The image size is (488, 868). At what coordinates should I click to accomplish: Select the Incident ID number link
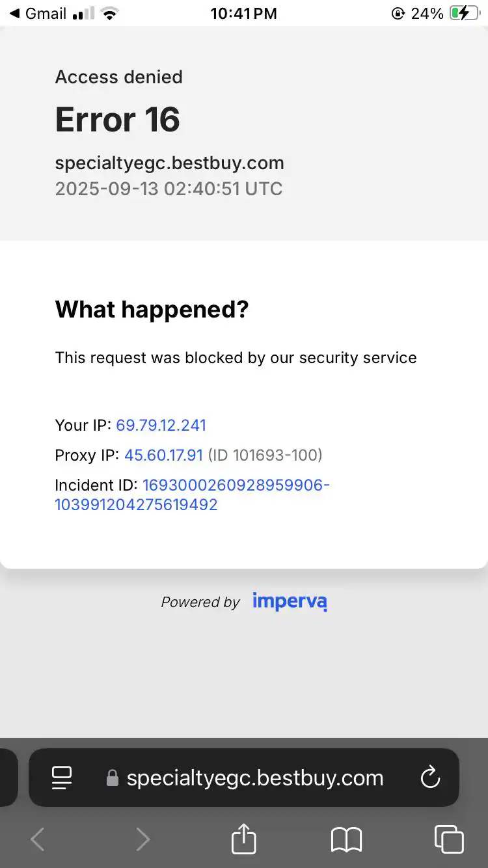(x=192, y=495)
